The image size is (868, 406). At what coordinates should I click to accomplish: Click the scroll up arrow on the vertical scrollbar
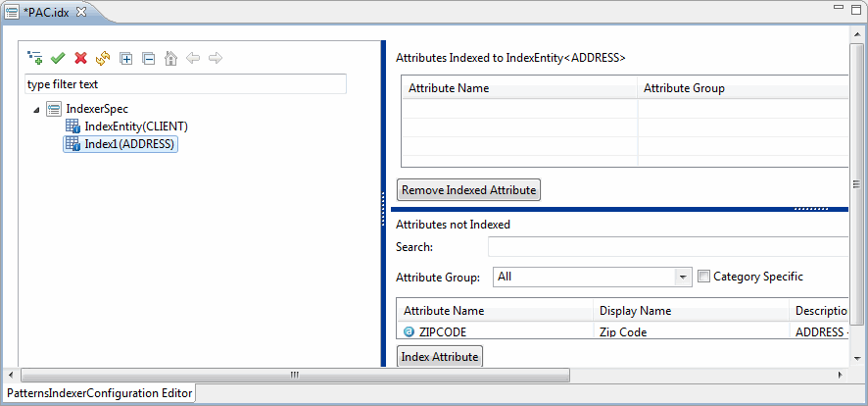(856, 34)
